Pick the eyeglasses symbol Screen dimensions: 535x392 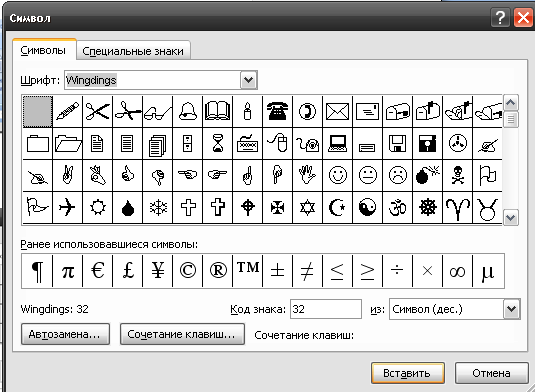point(158,112)
